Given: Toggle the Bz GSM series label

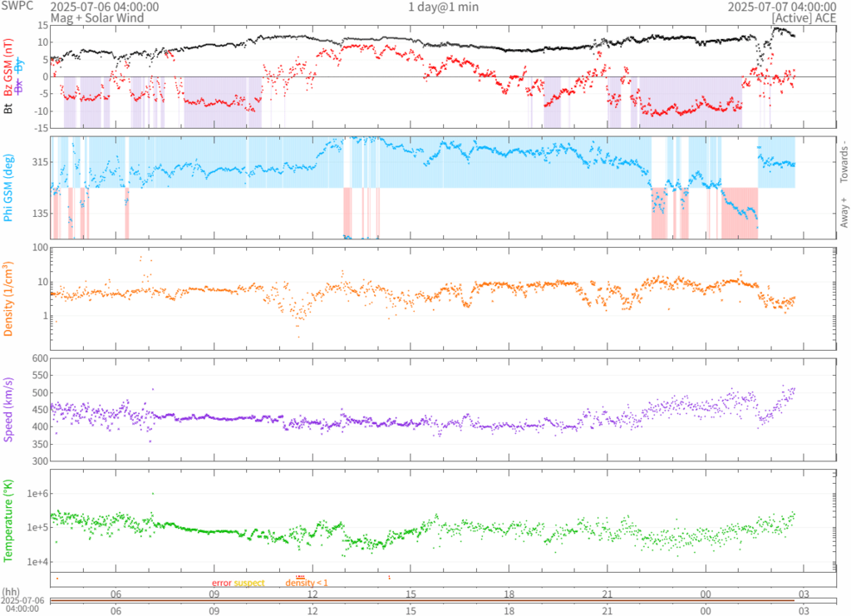Looking at the screenshot, I should [8, 68].
